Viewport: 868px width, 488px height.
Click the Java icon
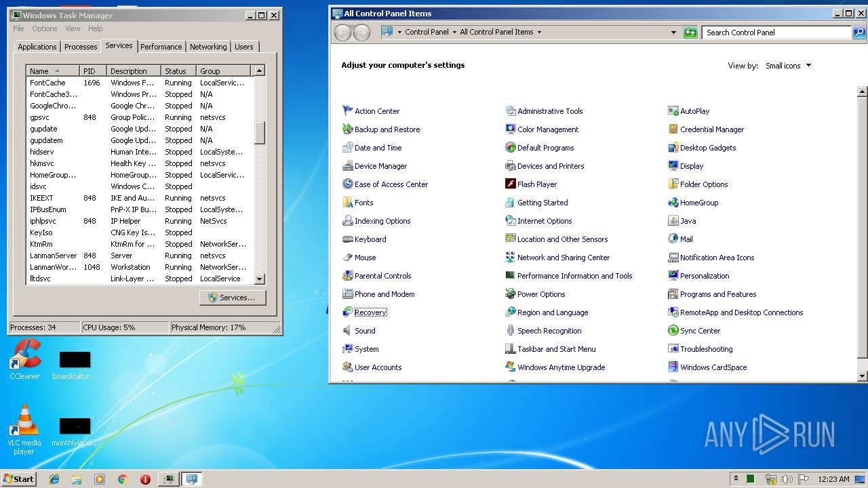(673, 220)
